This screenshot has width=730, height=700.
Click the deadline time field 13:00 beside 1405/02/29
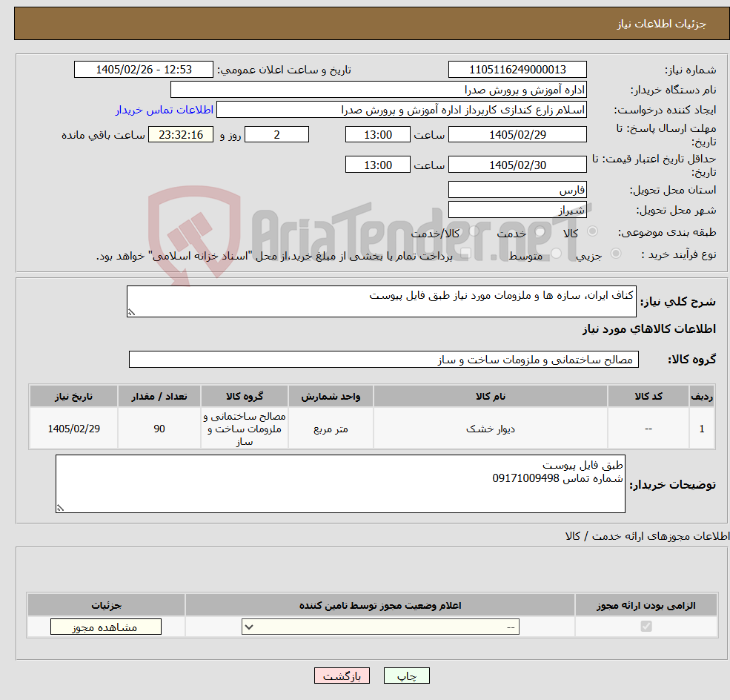click(x=377, y=135)
